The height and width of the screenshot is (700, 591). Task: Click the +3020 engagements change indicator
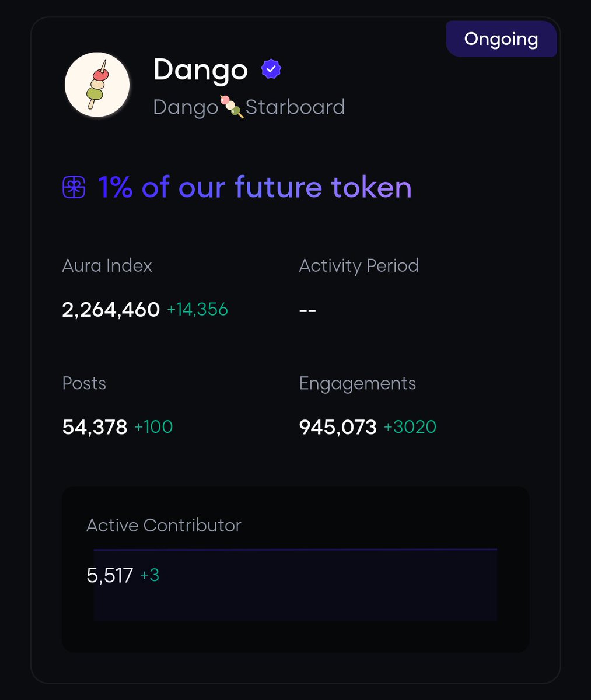pyautogui.click(x=410, y=427)
